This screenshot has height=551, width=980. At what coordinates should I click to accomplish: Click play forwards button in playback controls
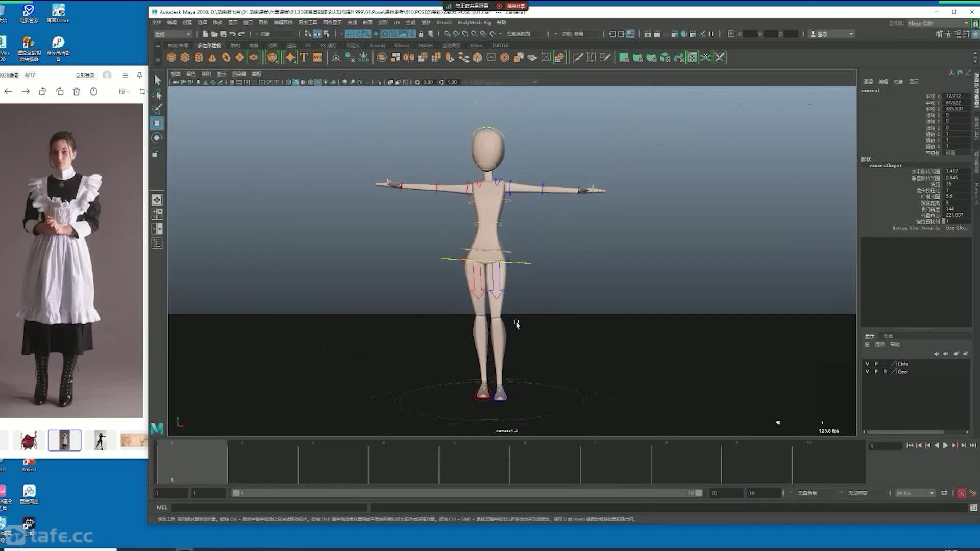pos(945,445)
